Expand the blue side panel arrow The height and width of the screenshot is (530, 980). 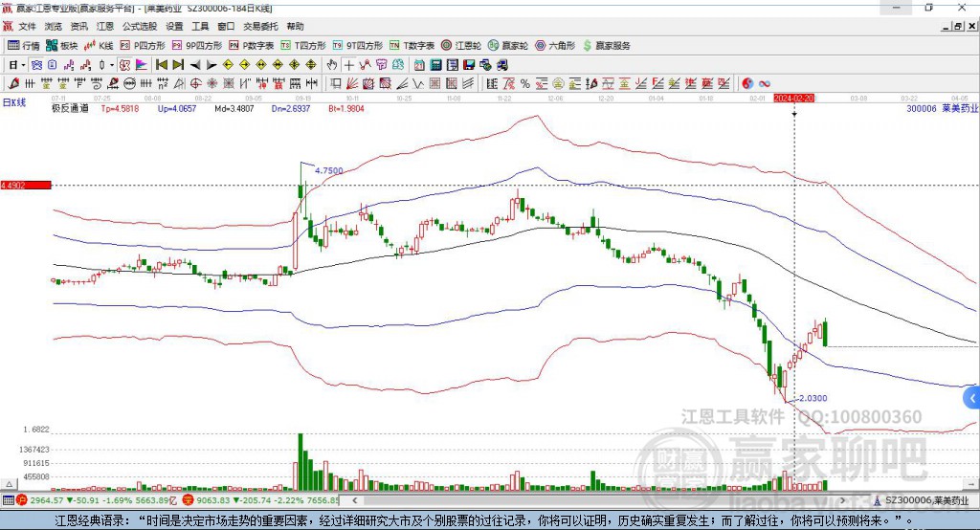(x=972, y=398)
